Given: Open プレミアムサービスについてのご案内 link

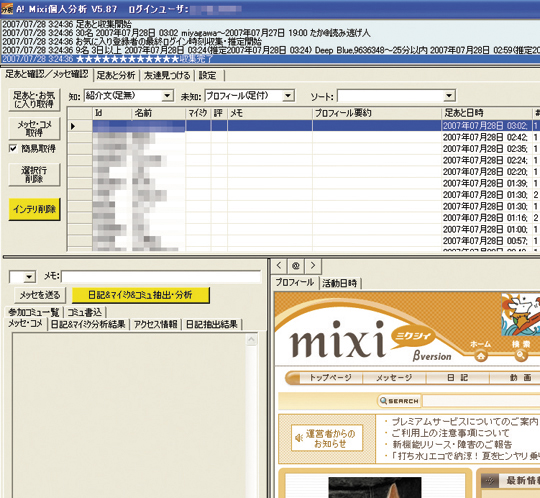Looking at the screenshot, I should click(x=465, y=422).
